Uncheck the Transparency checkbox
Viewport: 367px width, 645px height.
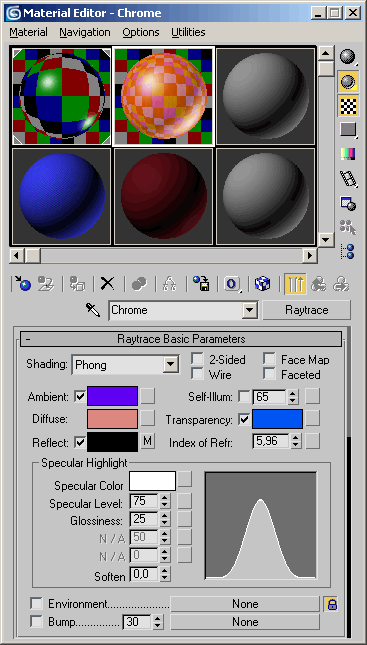point(244,420)
